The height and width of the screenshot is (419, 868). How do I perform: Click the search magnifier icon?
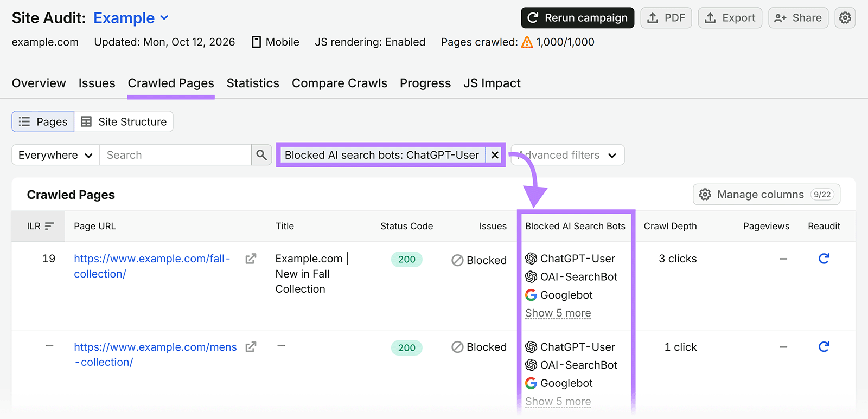click(x=261, y=155)
